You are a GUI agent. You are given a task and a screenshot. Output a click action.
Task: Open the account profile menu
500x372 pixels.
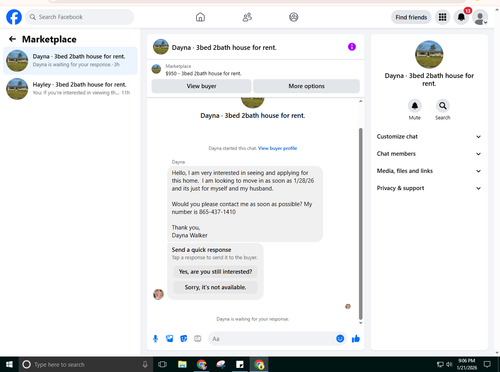(480, 18)
